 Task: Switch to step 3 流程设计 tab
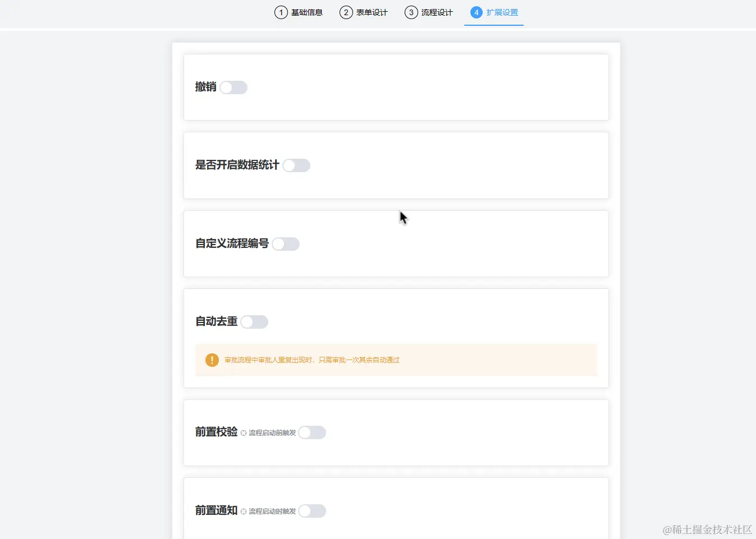pos(429,12)
